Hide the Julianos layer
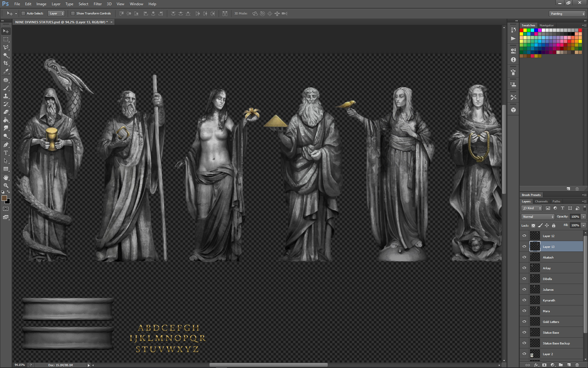588x368 pixels. point(524,289)
